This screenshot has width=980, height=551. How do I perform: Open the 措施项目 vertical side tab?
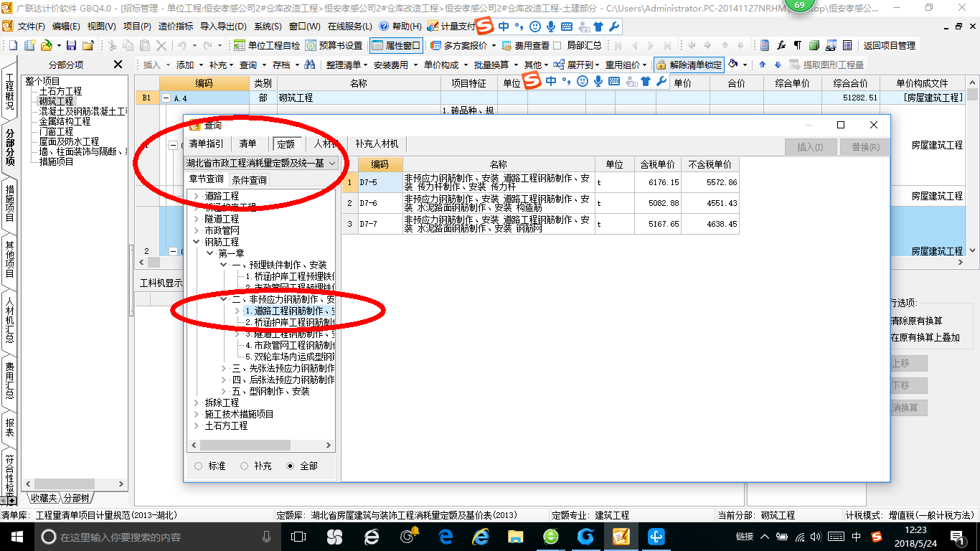(9, 203)
